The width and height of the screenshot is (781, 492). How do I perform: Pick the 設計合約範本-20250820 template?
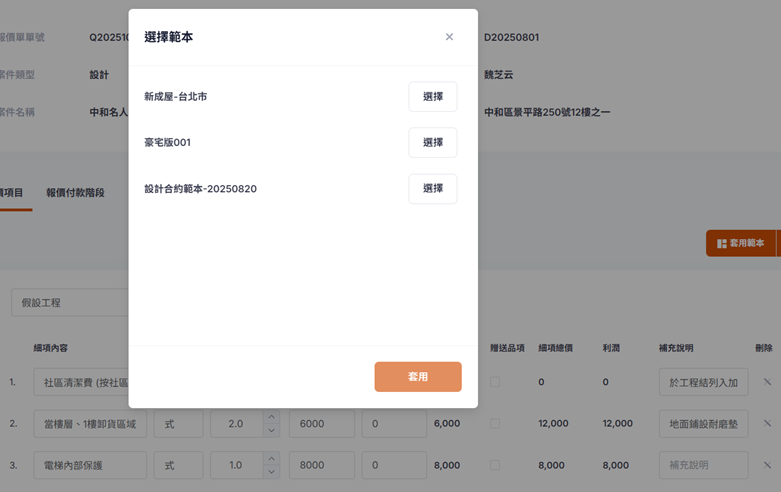click(x=432, y=189)
